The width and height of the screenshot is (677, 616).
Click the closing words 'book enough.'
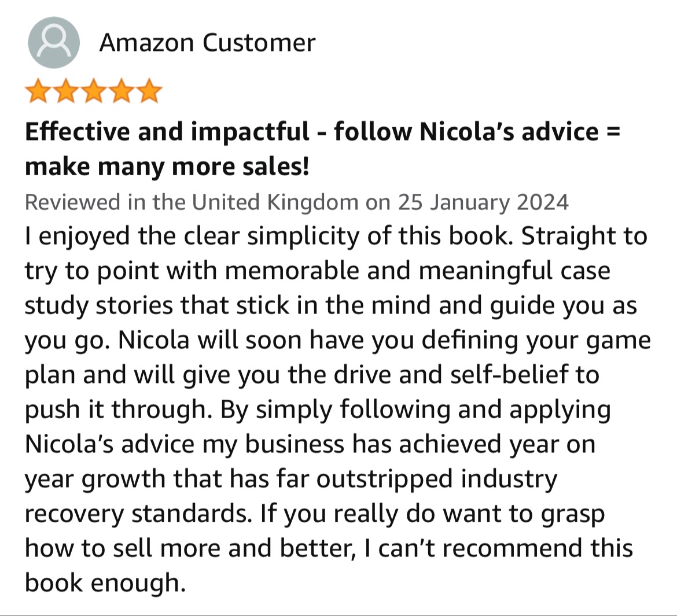click(x=105, y=583)
